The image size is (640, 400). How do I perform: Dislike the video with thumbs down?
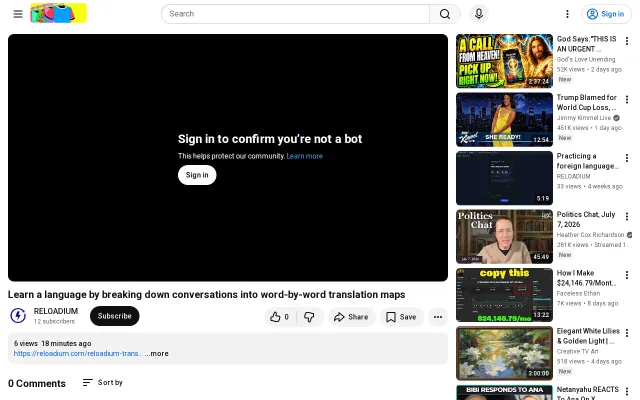pos(309,317)
